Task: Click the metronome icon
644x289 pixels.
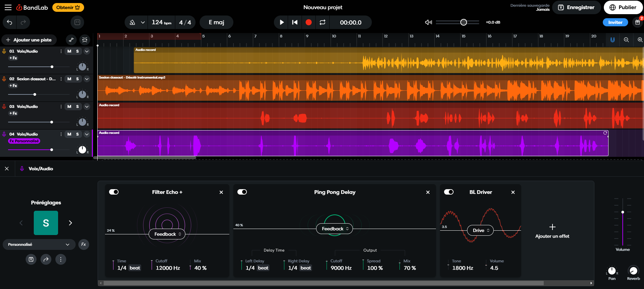Action: coord(132,22)
